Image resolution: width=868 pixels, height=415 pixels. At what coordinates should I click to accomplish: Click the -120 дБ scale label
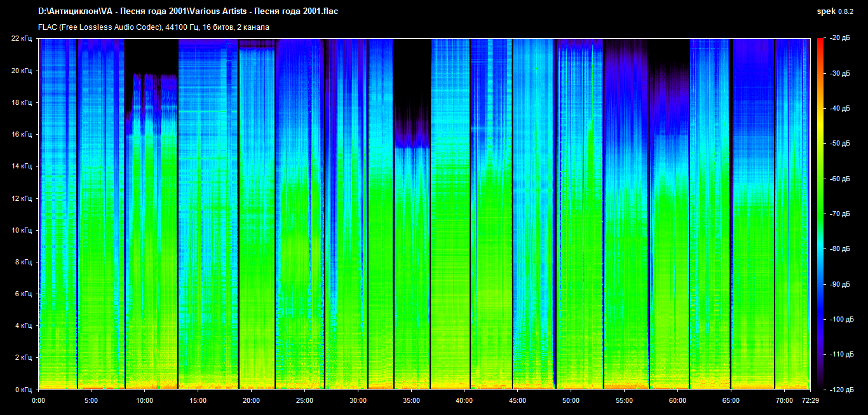[842, 389]
